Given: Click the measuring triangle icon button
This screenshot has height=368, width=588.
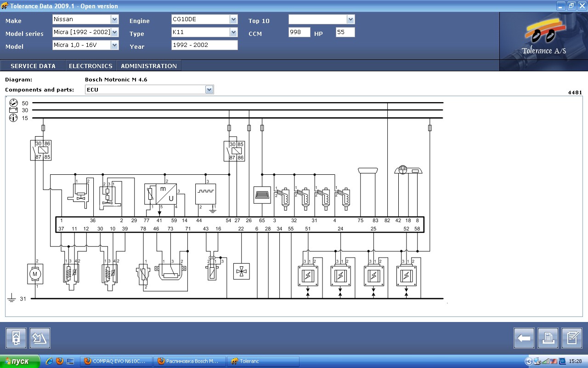Looking at the screenshot, I should click(40, 338).
